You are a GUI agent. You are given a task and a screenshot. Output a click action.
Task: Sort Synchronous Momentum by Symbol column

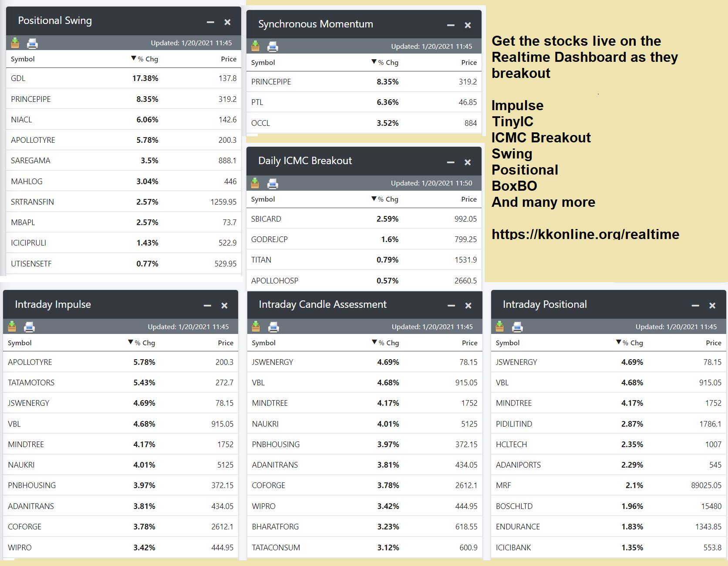[263, 63]
